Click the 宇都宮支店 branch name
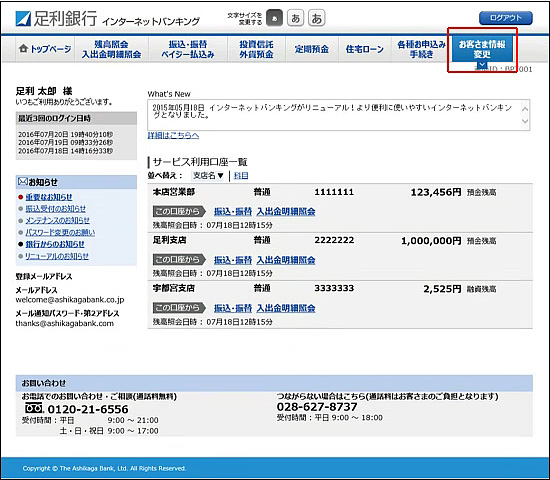The image size is (550, 480). (174, 288)
